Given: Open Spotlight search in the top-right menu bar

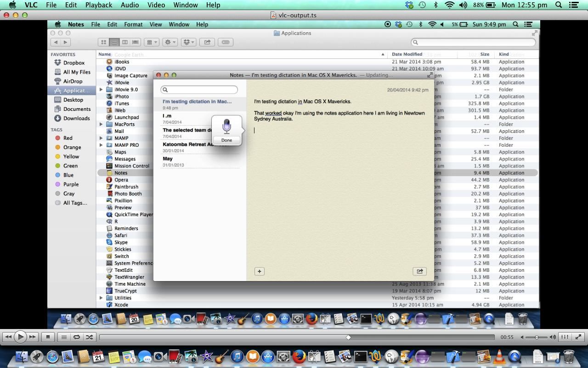Looking at the screenshot, I should (x=559, y=5).
